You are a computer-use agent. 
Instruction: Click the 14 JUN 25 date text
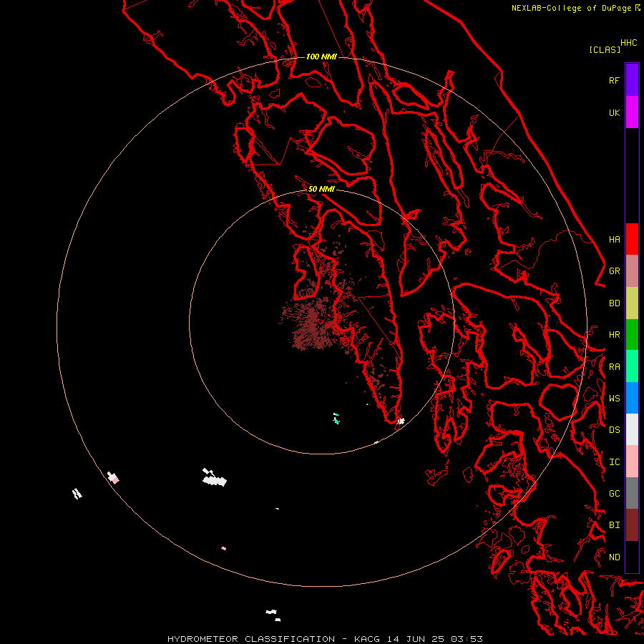pyautogui.click(x=415, y=639)
